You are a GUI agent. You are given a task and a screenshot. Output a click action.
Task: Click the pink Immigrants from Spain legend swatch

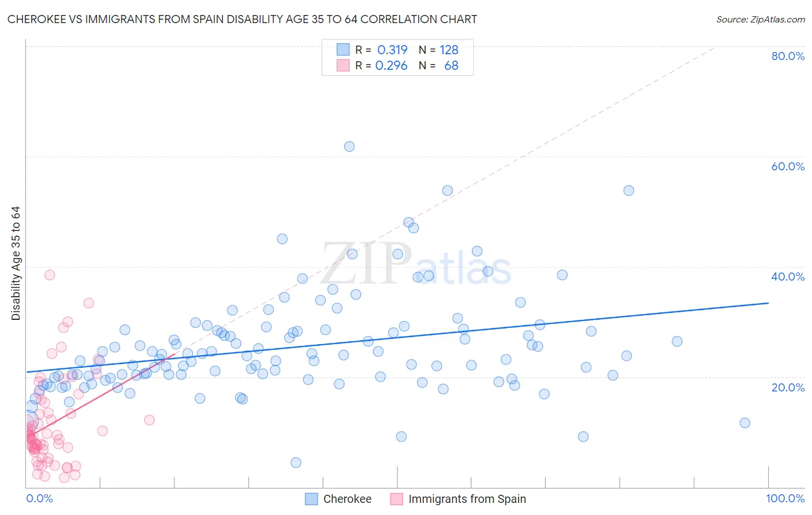(x=396, y=499)
